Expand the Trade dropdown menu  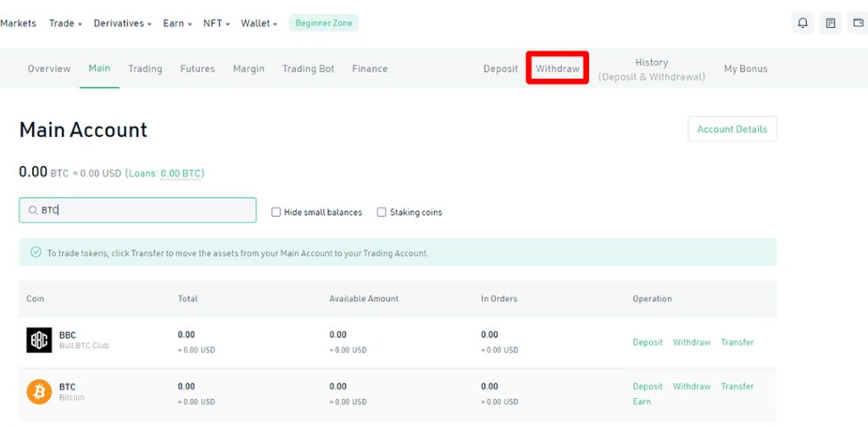(65, 23)
